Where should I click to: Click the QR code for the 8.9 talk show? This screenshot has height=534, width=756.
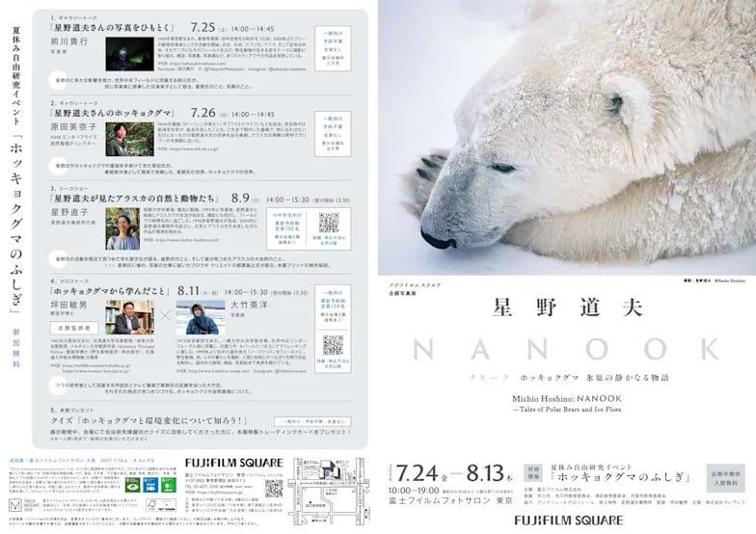[329, 222]
